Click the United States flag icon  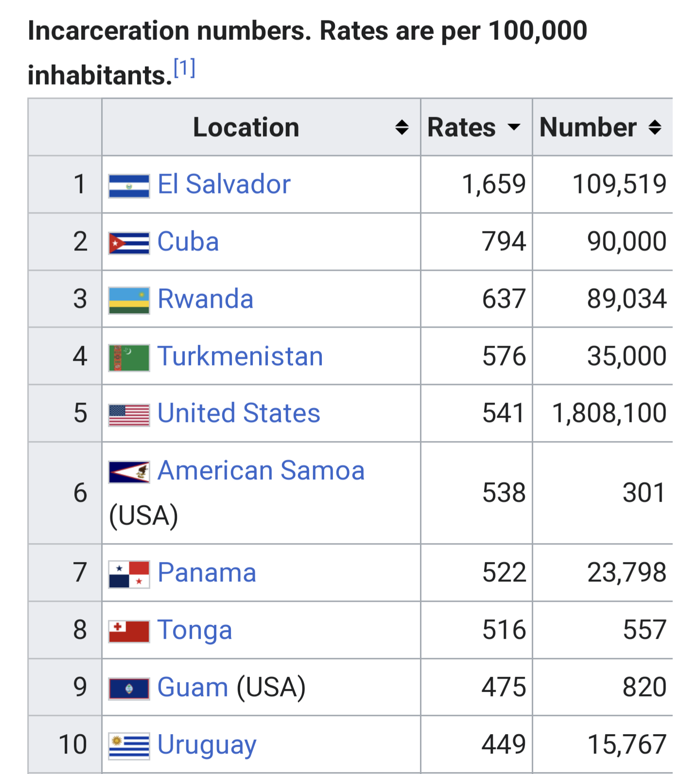[x=129, y=415]
